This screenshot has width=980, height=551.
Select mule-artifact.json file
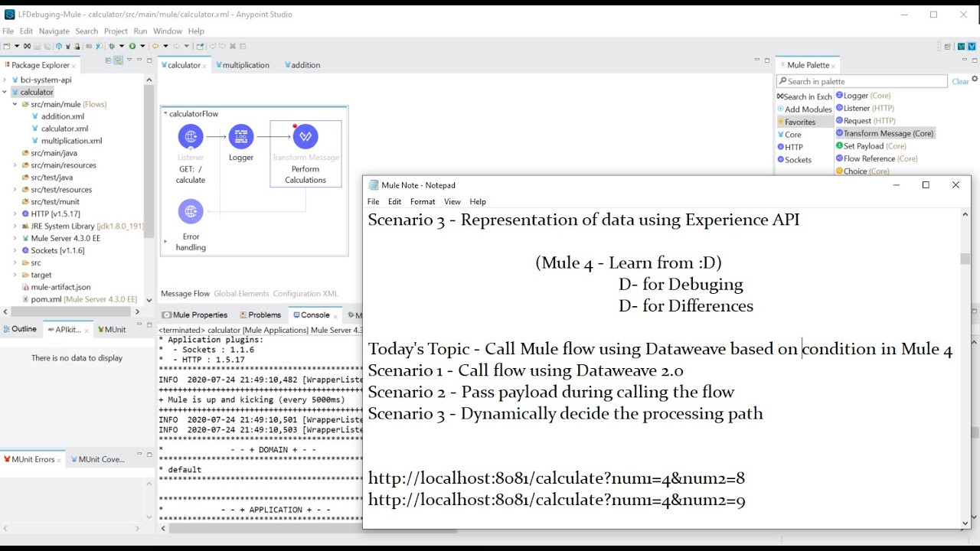(55, 287)
